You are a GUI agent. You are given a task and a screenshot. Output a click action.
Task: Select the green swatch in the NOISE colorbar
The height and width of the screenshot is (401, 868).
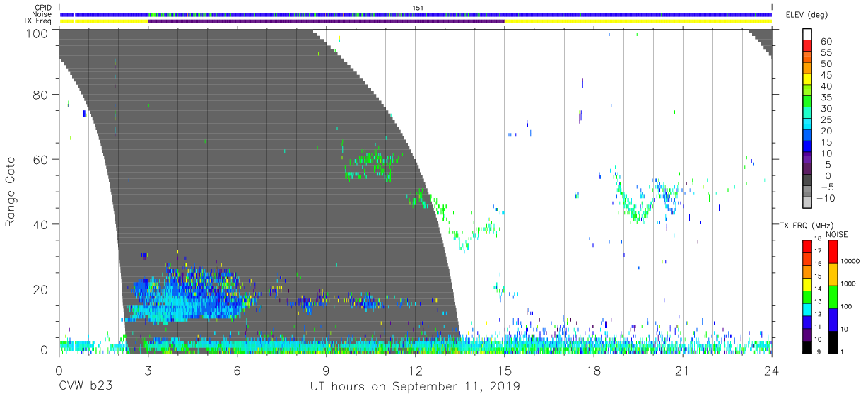tap(833, 296)
